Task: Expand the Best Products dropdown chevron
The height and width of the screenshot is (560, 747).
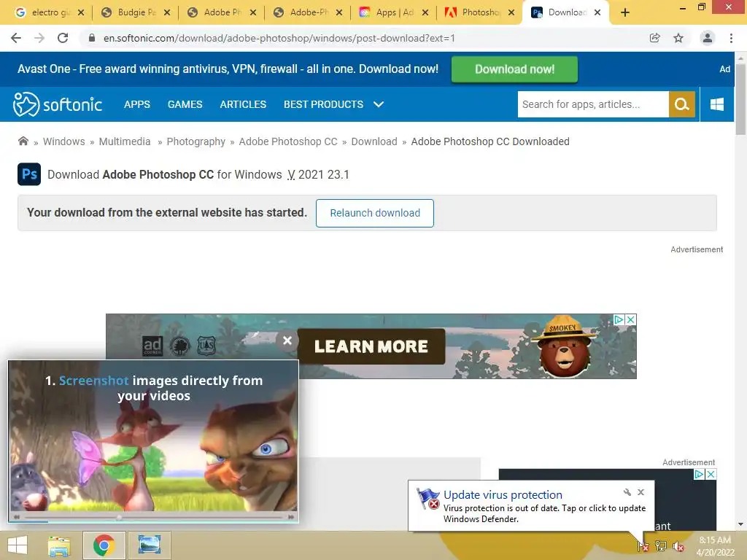Action: pyautogui.click(x=379, y=104)
